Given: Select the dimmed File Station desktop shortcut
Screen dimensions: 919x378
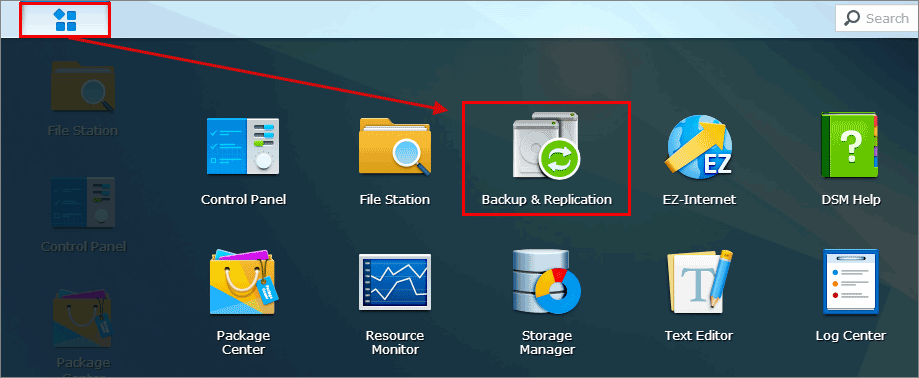Looking at the screenshot, I should tap(83, 98).
